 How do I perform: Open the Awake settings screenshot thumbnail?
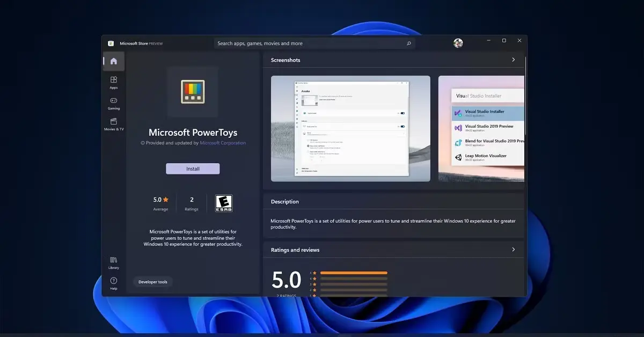tap(350, 128)
